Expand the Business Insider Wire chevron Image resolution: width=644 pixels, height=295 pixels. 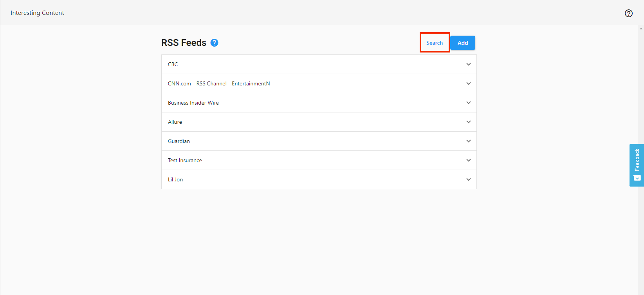(468, 103)
